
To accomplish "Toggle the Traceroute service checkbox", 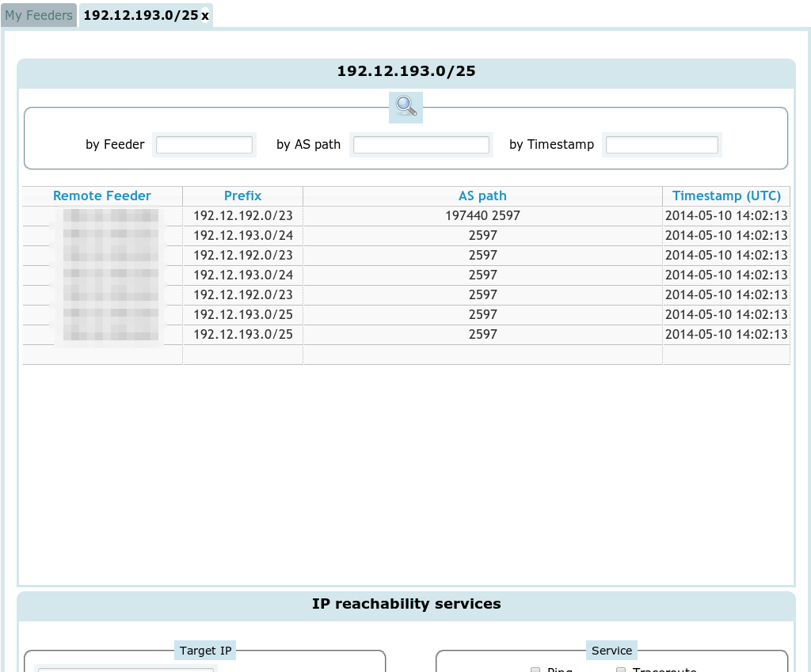I will coord(622,670).
